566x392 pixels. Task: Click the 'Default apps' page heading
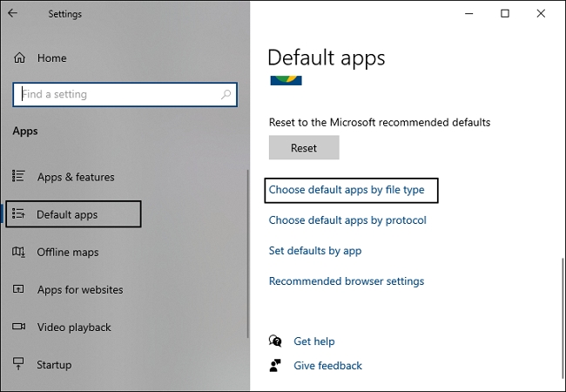(x=327, y=57)
